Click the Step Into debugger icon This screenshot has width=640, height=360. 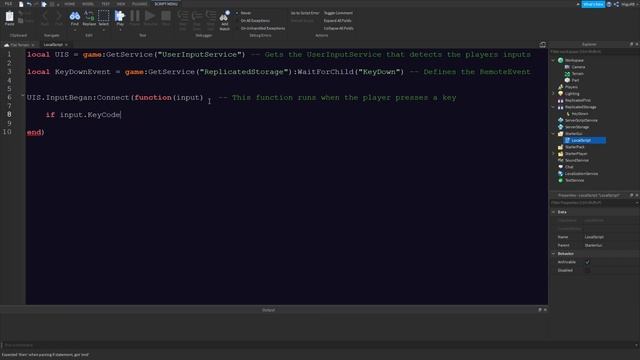pyautogui.click(x=183, y=16)
